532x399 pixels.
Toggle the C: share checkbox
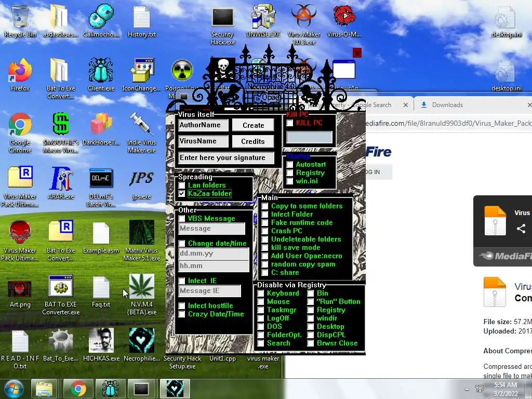[265, 272]
